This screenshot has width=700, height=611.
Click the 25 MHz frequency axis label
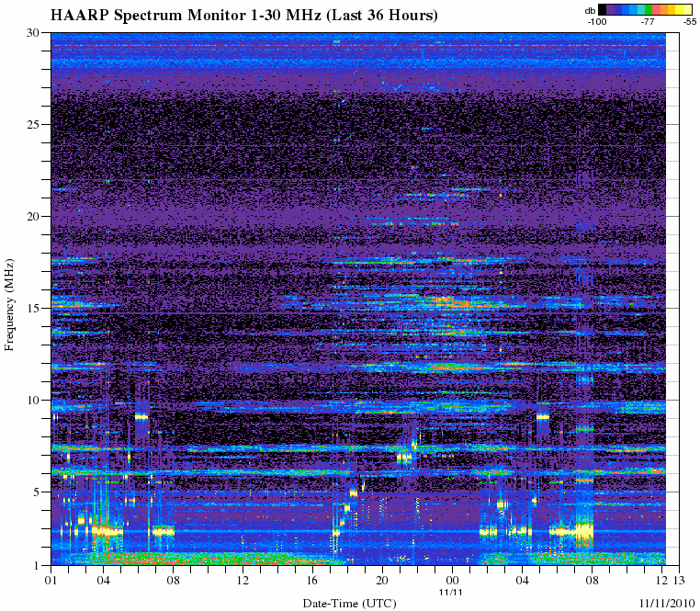[34, 124]
